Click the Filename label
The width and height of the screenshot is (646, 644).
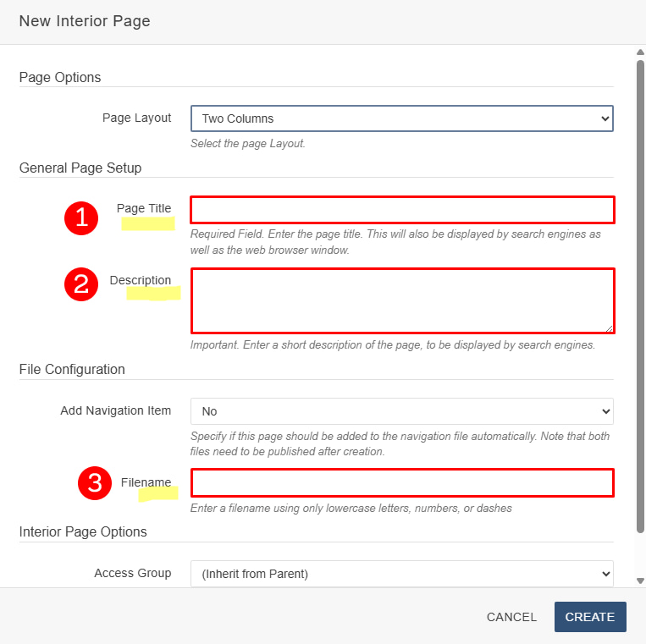click(x=146, y=482)
